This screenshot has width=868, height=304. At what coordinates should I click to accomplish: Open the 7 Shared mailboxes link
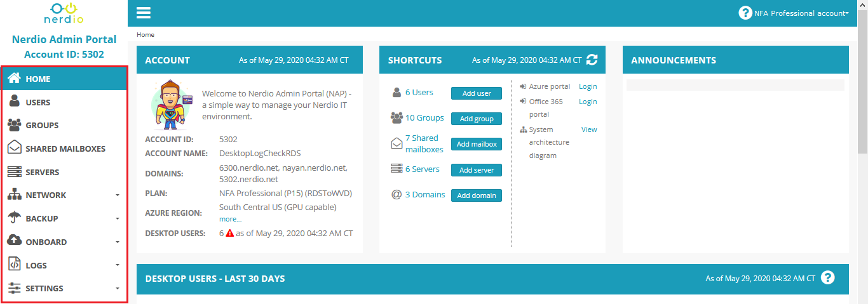[424, 144]
